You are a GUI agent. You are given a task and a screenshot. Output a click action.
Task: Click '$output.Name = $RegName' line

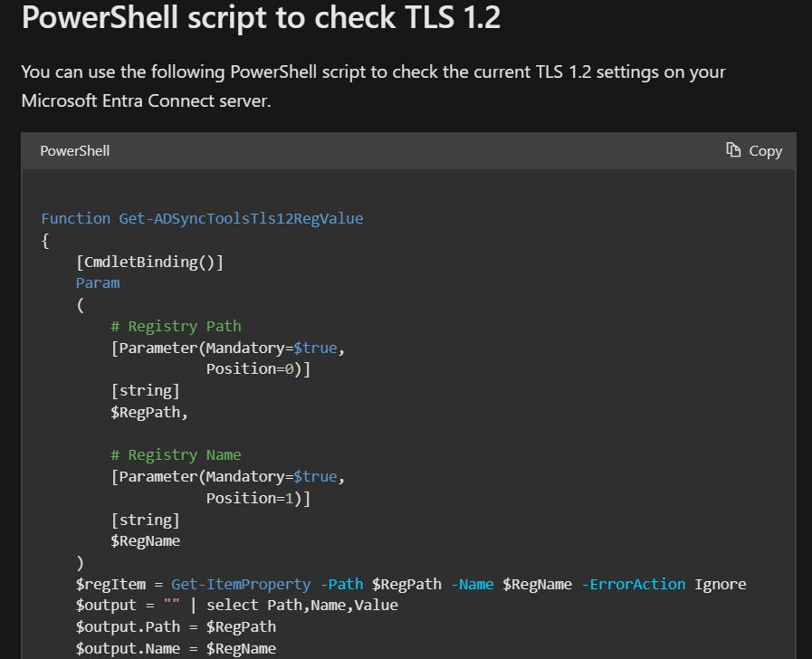[x=177, y=649]
